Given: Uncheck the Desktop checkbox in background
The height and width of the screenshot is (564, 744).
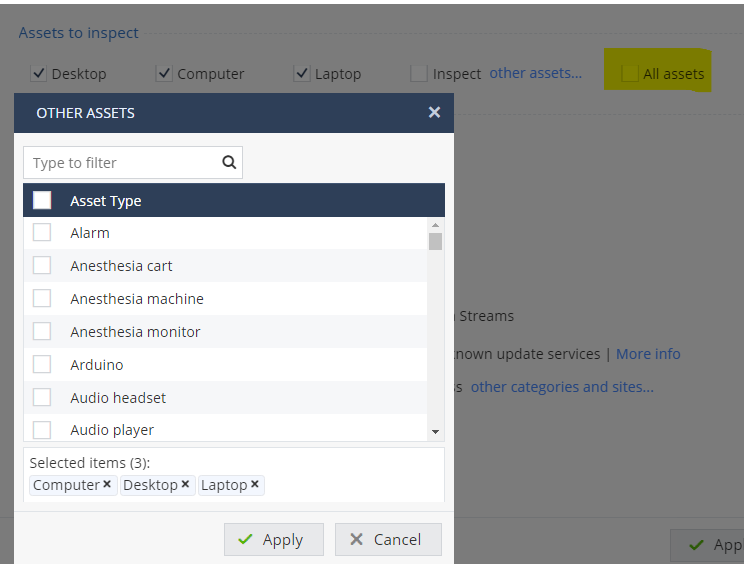Looking at the screenshot, I should [38, 74].
